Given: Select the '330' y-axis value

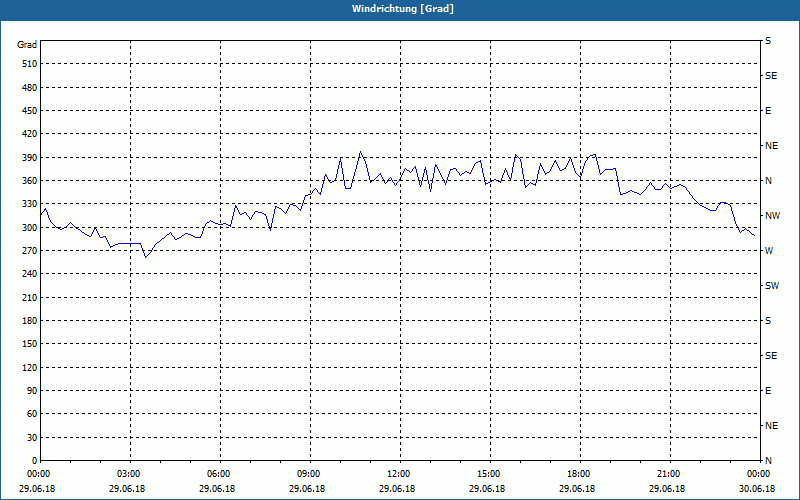Looking at the screenshot, I should [x=30, y=204].
